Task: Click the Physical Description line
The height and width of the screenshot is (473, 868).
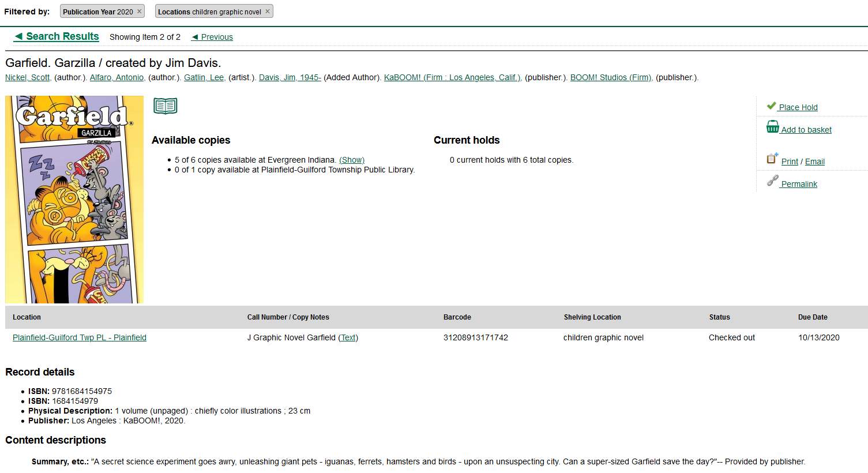Action: pyautogui.click(x=169, y=411)
